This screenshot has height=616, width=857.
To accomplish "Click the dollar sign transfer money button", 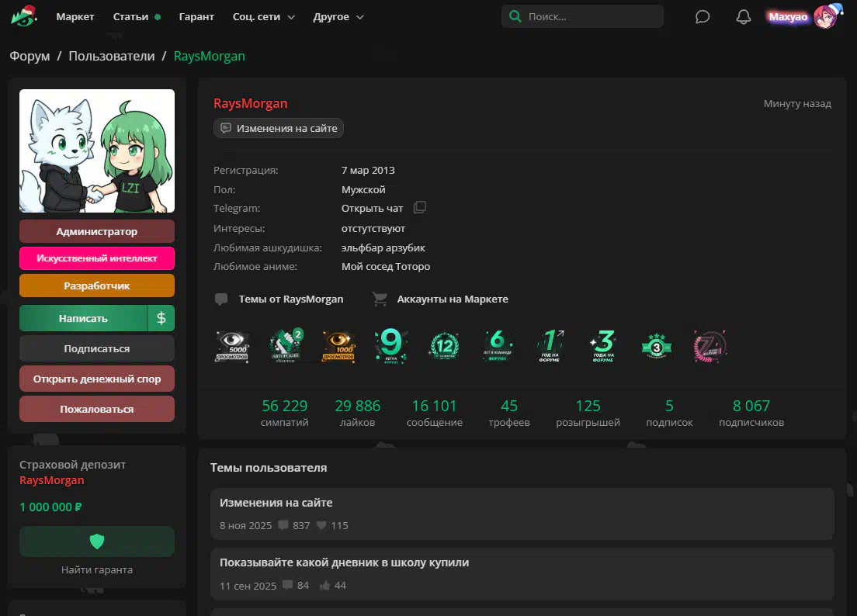I will point(161,318).
